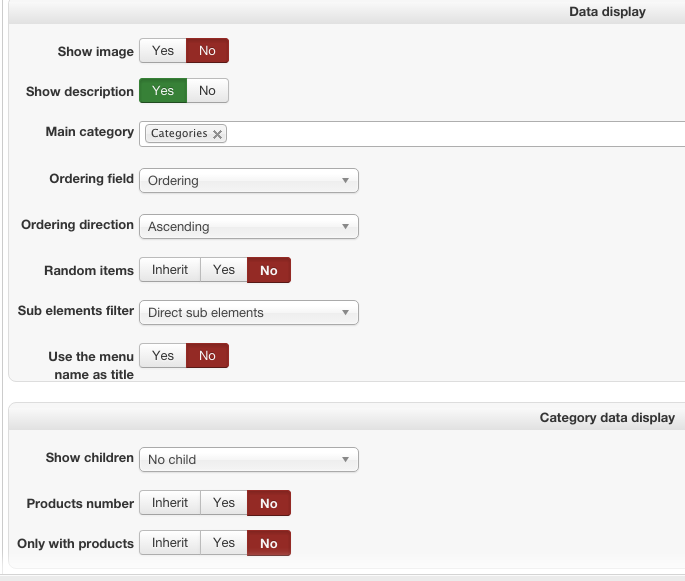
Task: Select No for Random items
Action: (269, 270)
